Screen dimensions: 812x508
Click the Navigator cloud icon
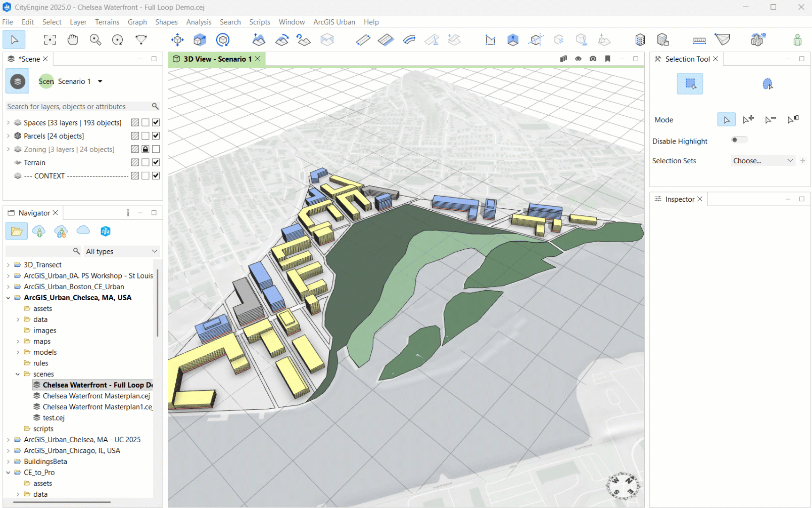(83, 230)
